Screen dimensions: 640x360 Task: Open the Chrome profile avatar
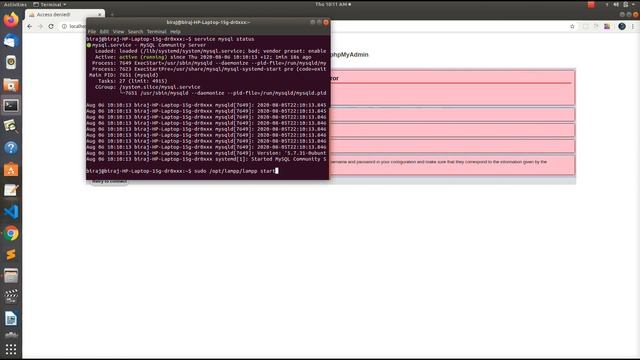[622, 26]
